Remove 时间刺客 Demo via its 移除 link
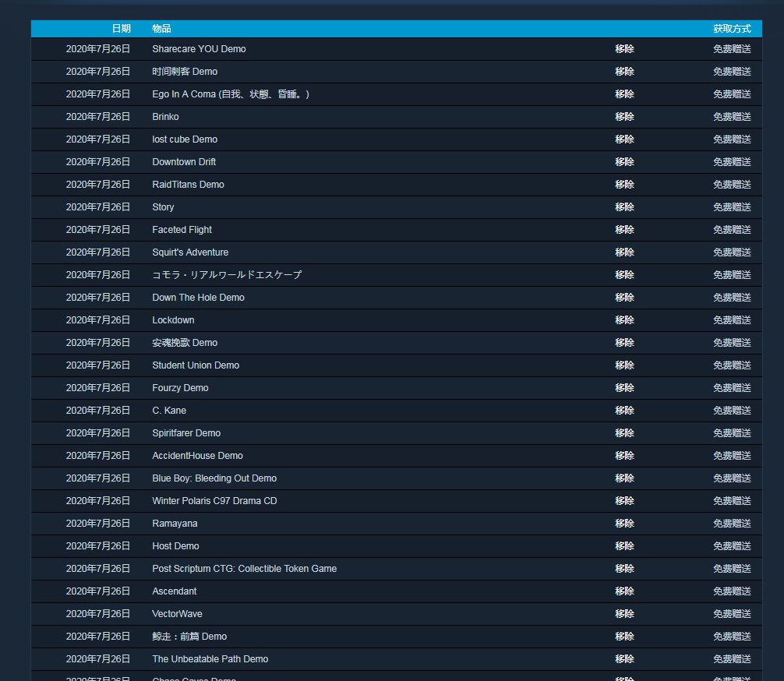 pyautogui.click(x=624, y=72)
